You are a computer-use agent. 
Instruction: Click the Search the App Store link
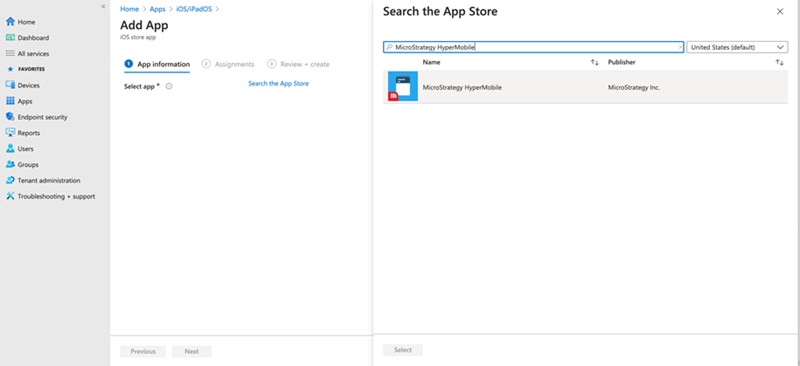(279, 83)
